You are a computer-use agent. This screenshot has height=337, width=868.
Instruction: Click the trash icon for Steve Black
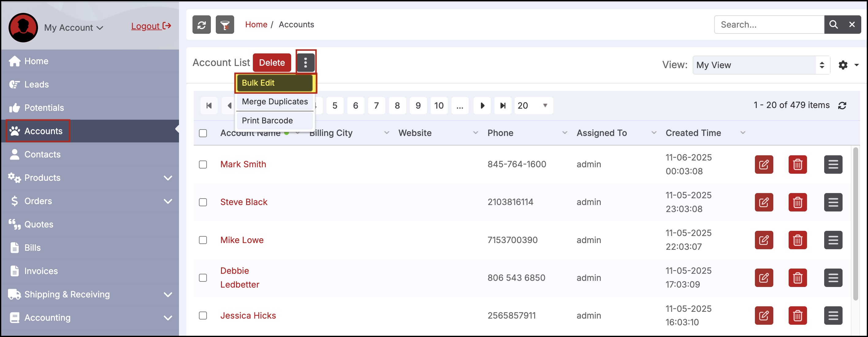(797, 202)
